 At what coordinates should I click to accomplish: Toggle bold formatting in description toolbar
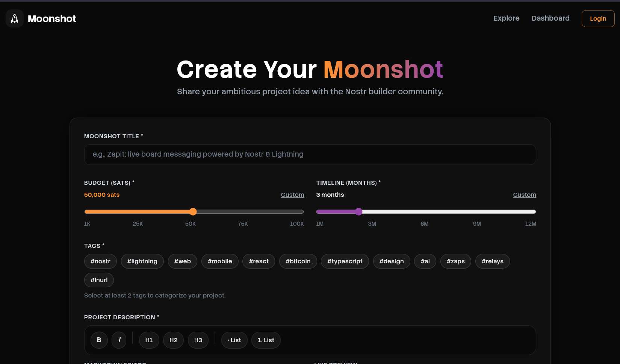click(x=99, y=340)
